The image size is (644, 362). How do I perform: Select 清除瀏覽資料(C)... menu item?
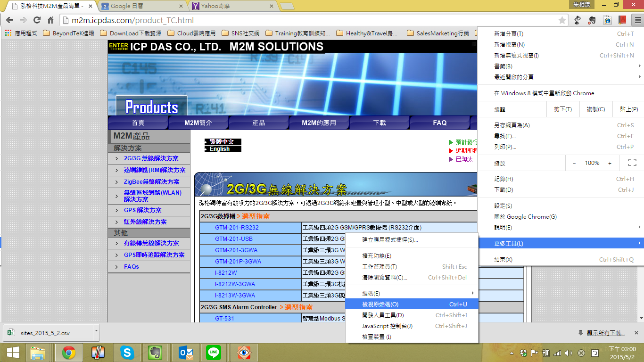tap(412, 277)
